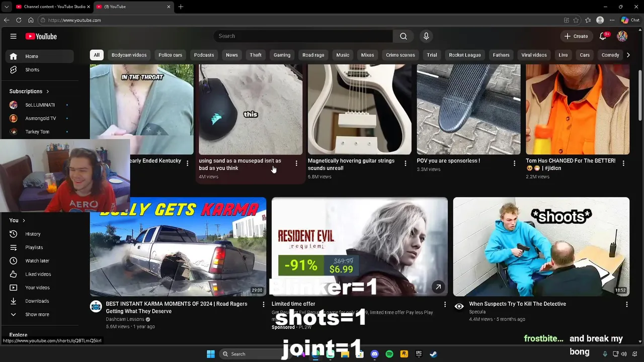Image resolution: width=644 pixels, height=362 pixels.
Task: Click the YouTube search input field
Action: pos(303,36)
